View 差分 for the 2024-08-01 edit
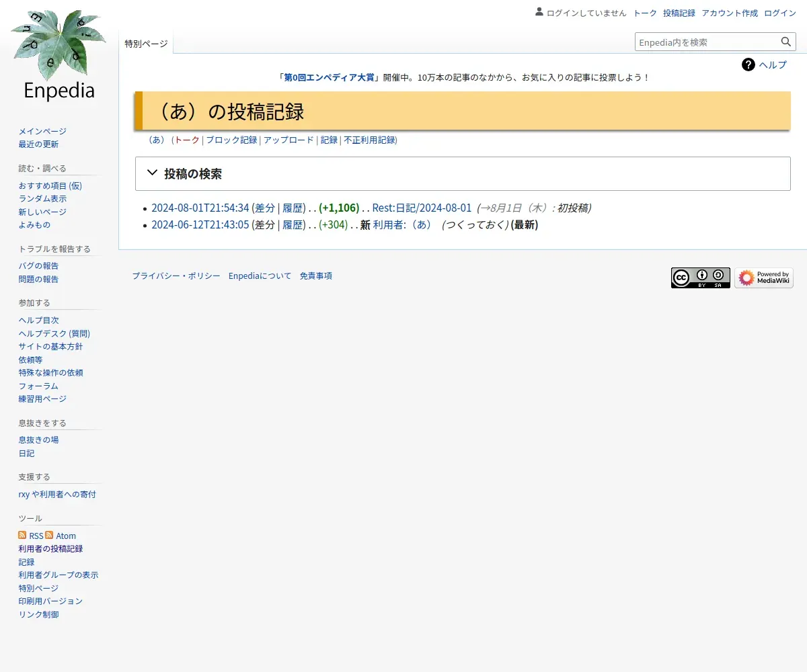This screenshot has height=672, width=807. point(265,208)
